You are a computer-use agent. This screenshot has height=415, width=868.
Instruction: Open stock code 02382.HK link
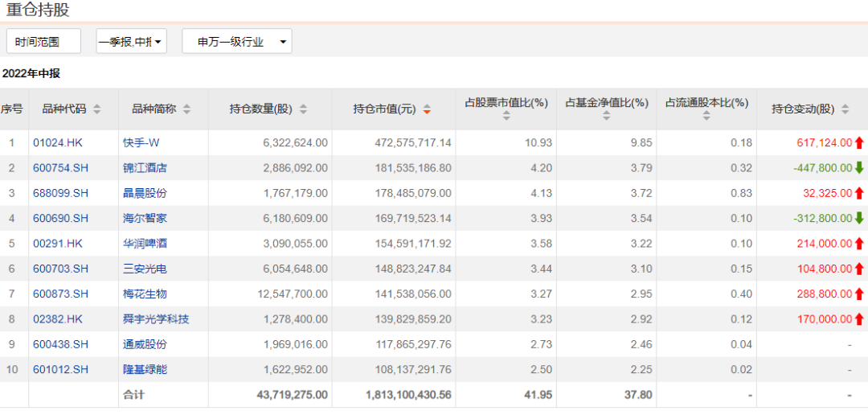tap(58, 319)
